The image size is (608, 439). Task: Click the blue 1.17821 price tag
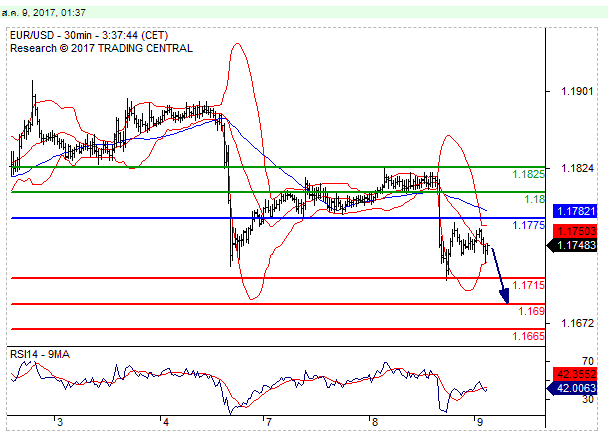coord(575,211)
